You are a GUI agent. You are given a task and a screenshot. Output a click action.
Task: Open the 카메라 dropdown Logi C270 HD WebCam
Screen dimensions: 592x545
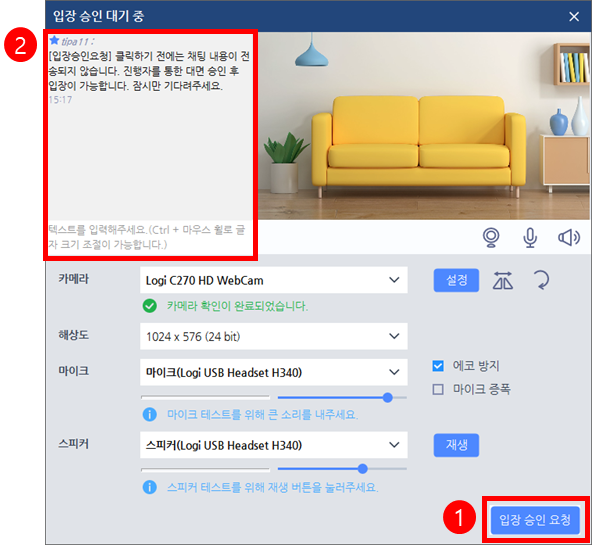[274, 280]
